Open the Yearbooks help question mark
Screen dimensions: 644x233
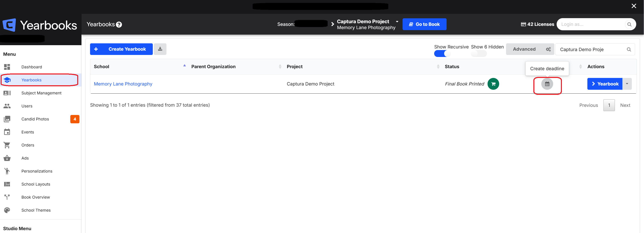coord(119,24)
